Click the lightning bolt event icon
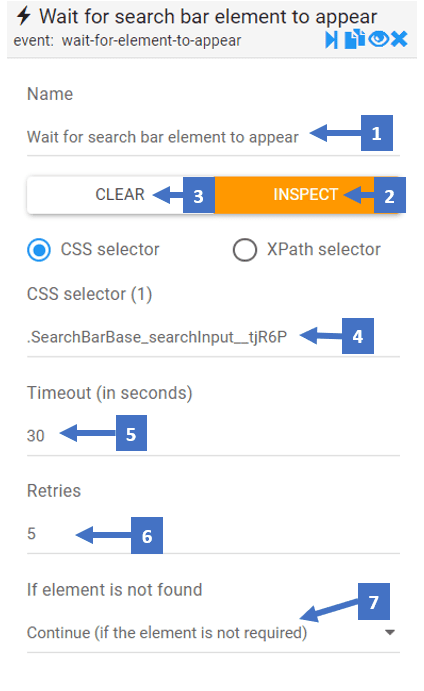The image size is (424, 691). coord(23,16)
